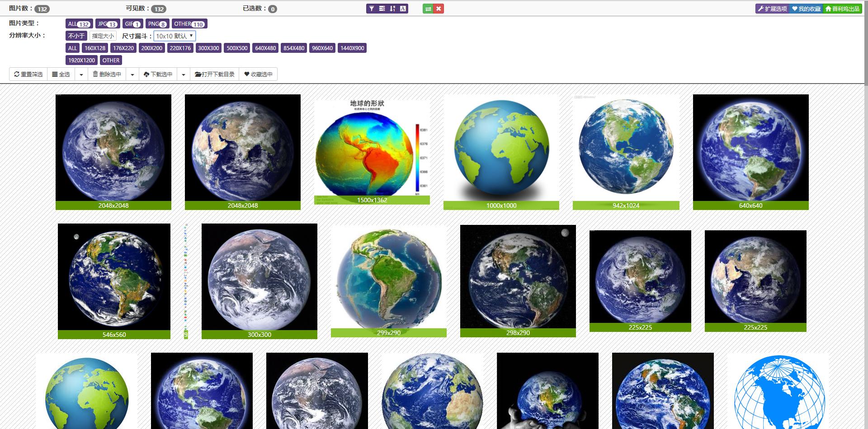Viewport: 868px width, 429px height.
Task: Choose the 300X300 resolution filter
Action: coord(208,48)
